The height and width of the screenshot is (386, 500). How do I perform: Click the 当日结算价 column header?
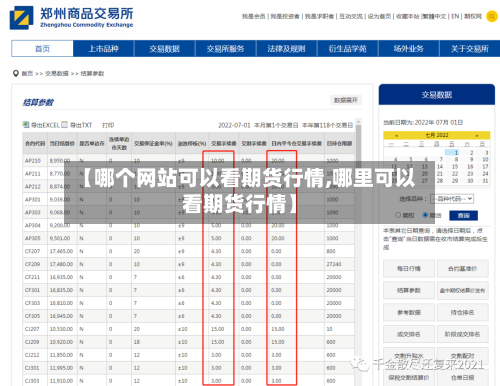(x=62, y=143)
